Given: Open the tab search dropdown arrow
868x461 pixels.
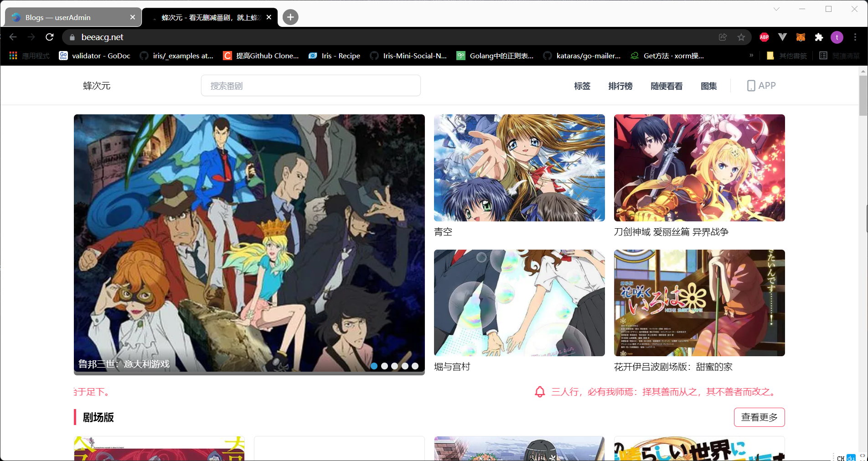Looking at the screenshot, I should [x=776, y=9].
